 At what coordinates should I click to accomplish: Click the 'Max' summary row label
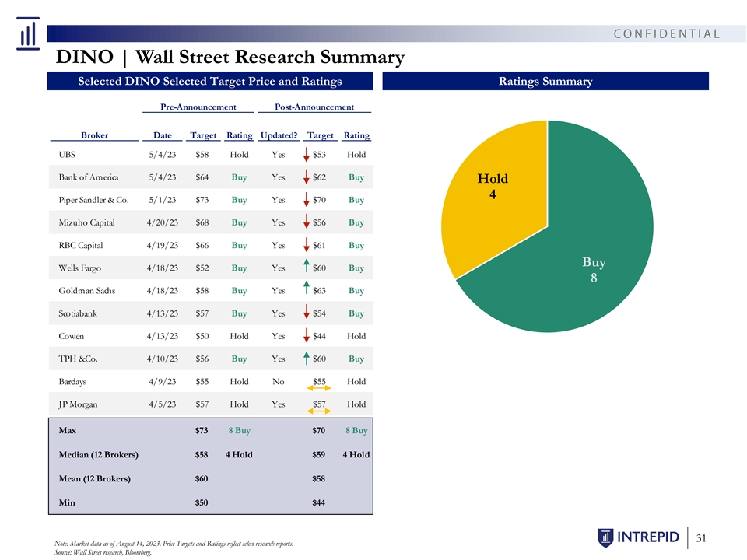[67, 430]
